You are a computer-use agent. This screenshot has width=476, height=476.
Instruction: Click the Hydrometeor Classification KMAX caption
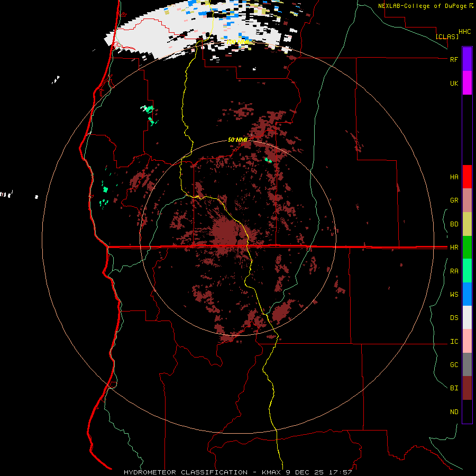tap(237, 472)
